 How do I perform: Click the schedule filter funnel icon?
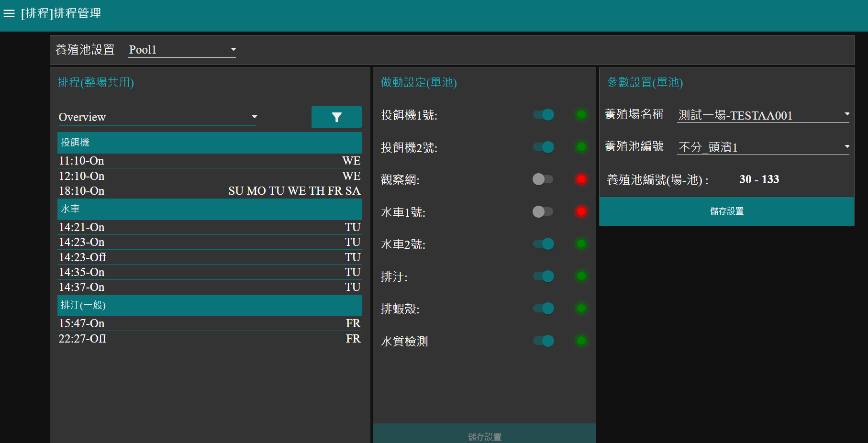coord(336,117)
